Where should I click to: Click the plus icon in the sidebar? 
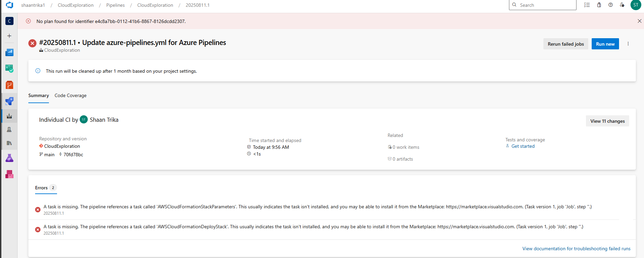[9, 36]
